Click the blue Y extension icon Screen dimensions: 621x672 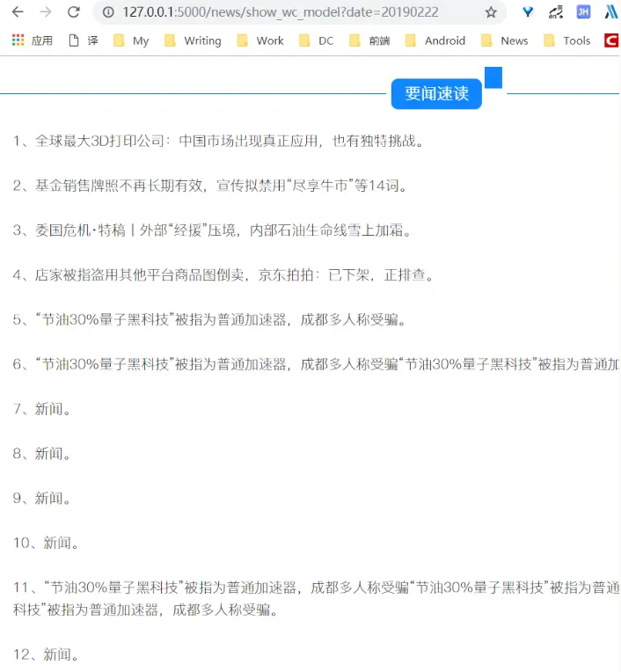tap(528, 12)
